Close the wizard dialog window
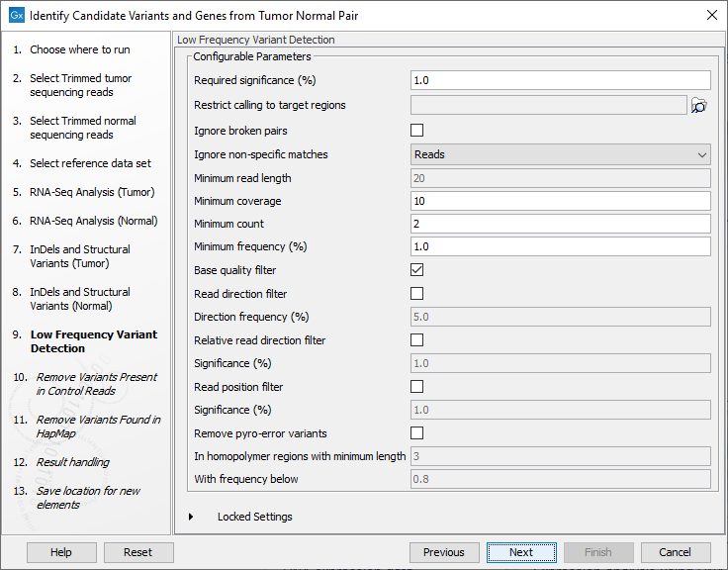This screenshot has width=728, height=570. pyautogui.click(x=711, y=15)
